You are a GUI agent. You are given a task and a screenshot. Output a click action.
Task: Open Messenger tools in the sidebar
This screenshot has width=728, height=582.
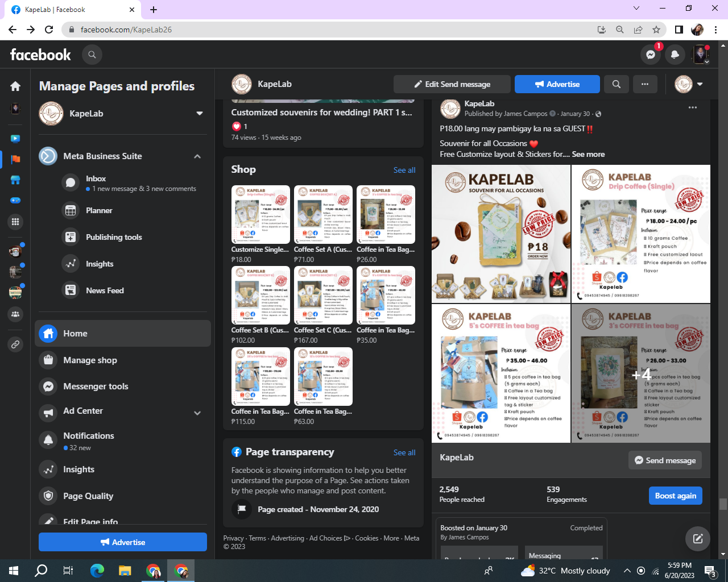pos(123,386)
